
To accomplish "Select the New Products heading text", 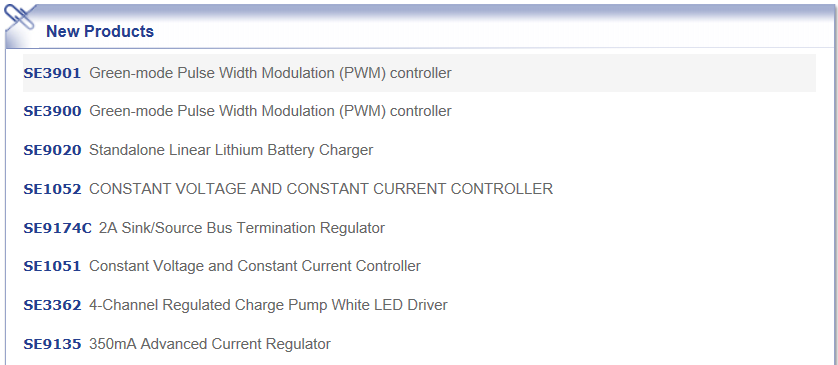I will [x=100, y=32].
